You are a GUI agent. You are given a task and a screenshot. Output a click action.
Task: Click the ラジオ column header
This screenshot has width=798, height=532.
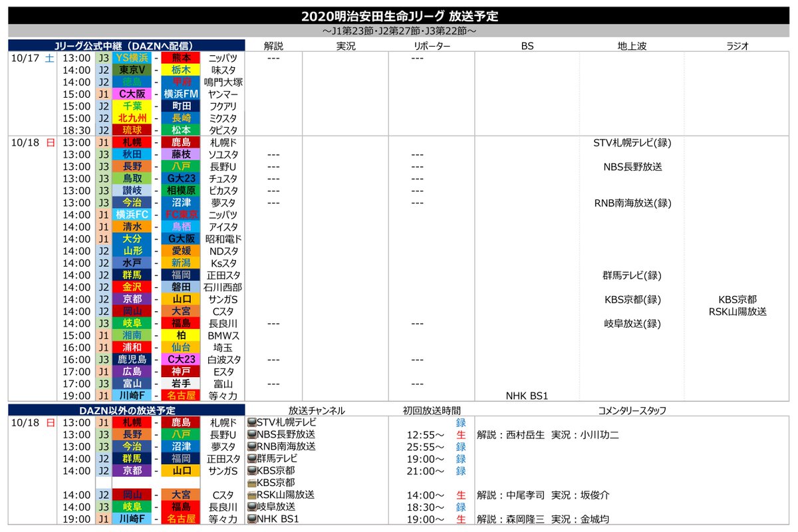[x=737, y=46]
